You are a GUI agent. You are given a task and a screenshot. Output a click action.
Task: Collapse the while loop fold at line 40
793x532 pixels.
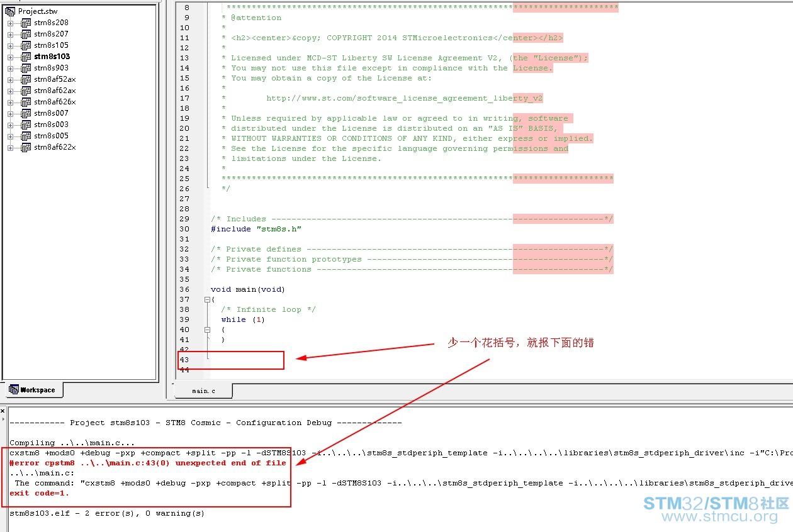coord(207,330)
